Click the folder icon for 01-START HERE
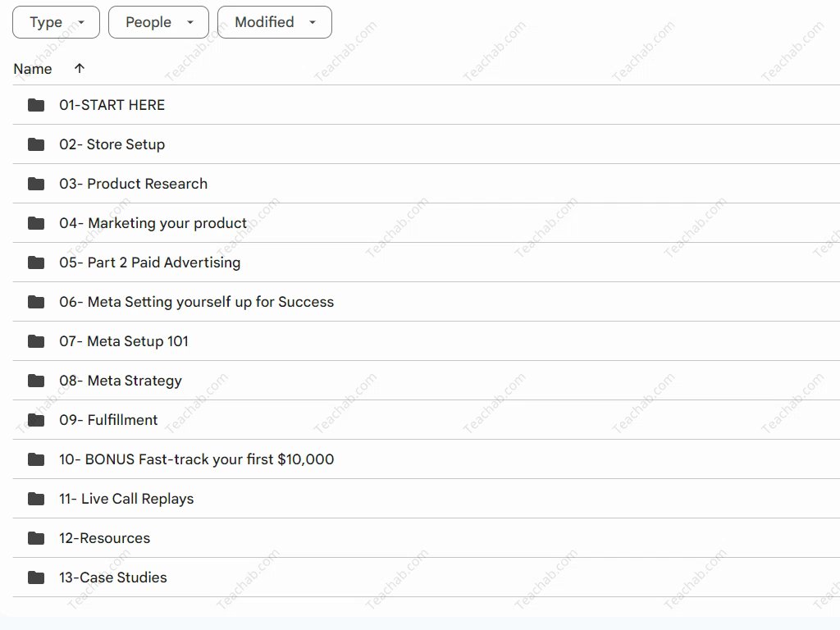Image resolution: width=840 pixels, height=630 pixels. point(36,105)
